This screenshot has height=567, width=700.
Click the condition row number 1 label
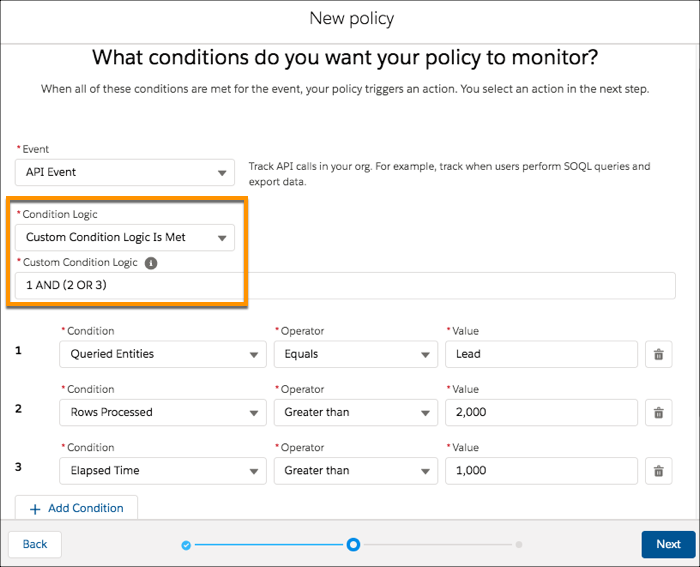coord(18,350)
